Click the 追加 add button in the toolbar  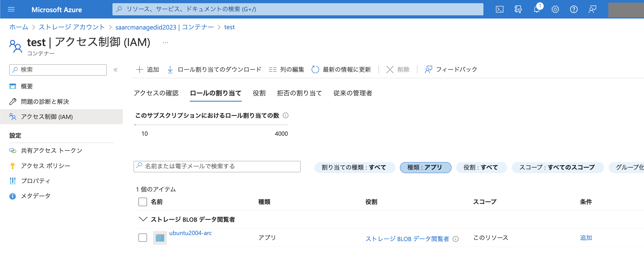click(x=148, y=69)
